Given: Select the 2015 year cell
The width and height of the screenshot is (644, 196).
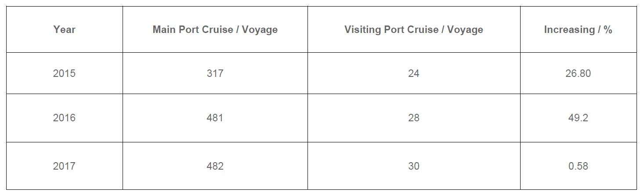Looking at the screenshot, I should 64,73.
